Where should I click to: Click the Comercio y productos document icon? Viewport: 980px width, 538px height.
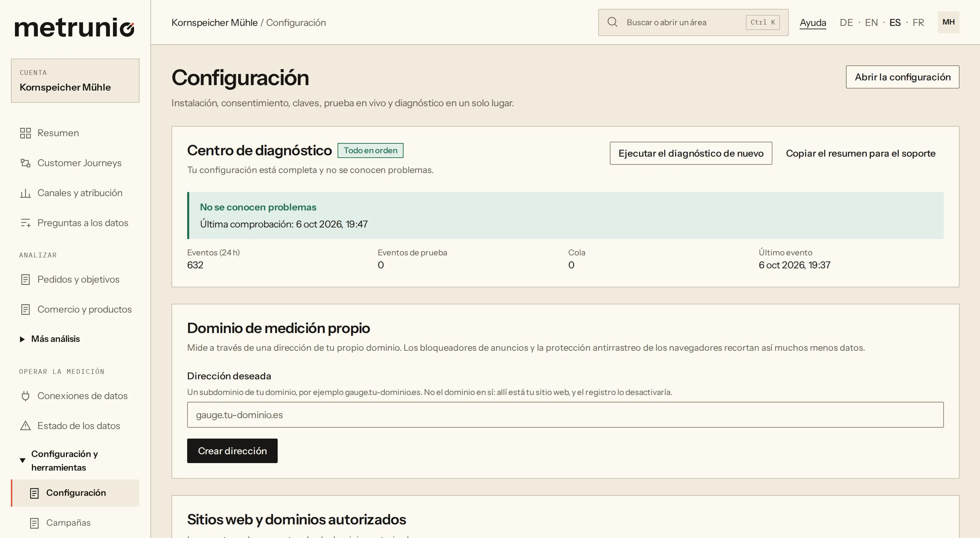click(26, 310)
